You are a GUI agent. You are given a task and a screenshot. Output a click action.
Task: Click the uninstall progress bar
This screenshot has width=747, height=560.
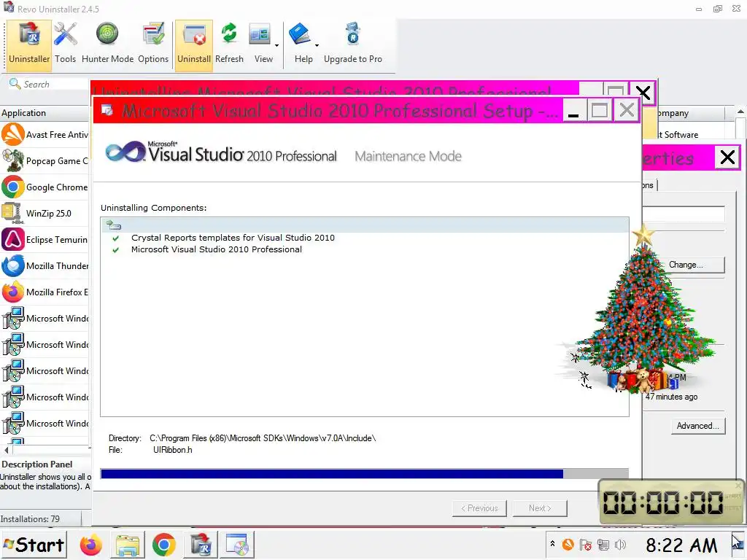coord(365,474)
